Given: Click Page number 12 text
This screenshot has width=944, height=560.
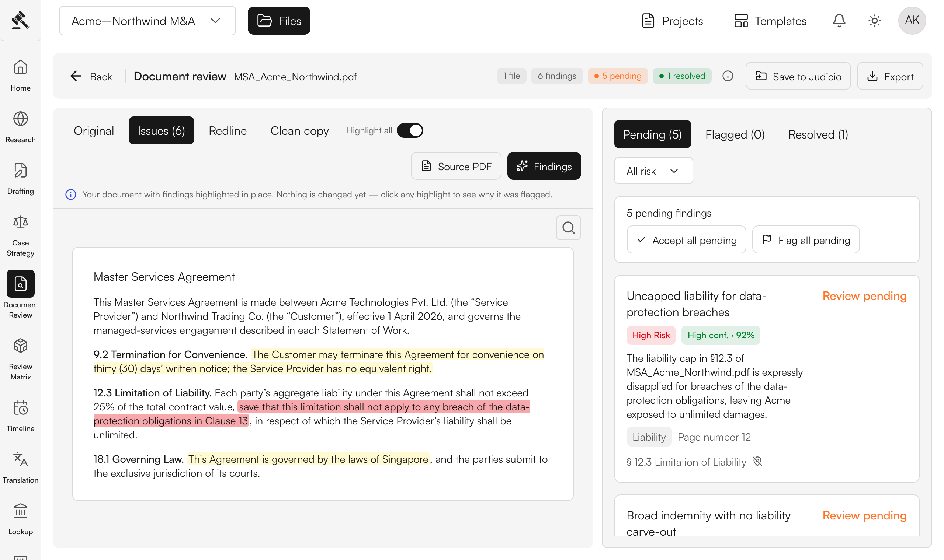Looking at the screenshot, I should point(714,437).
